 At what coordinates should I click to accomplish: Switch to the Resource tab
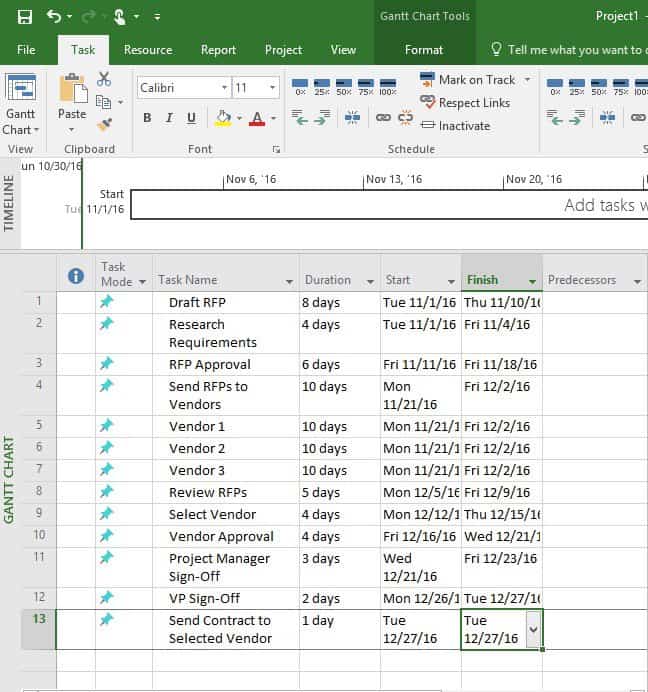[148, 50]
